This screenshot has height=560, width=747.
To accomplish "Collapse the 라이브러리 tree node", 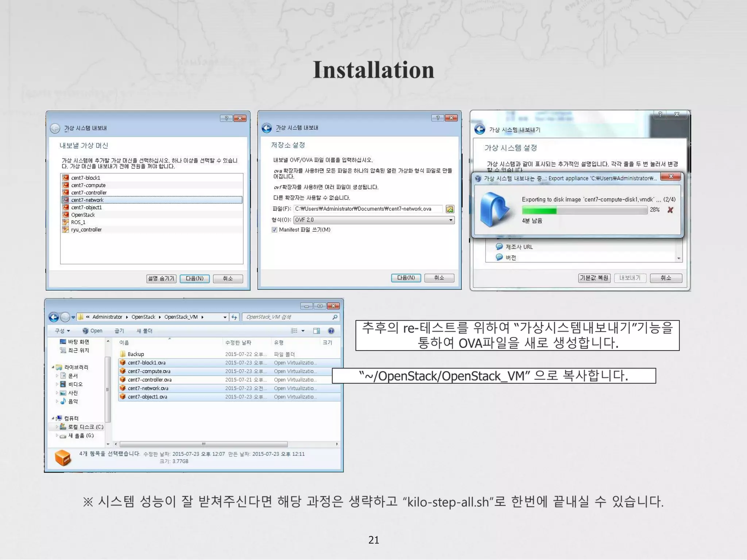I will [53, 367].
